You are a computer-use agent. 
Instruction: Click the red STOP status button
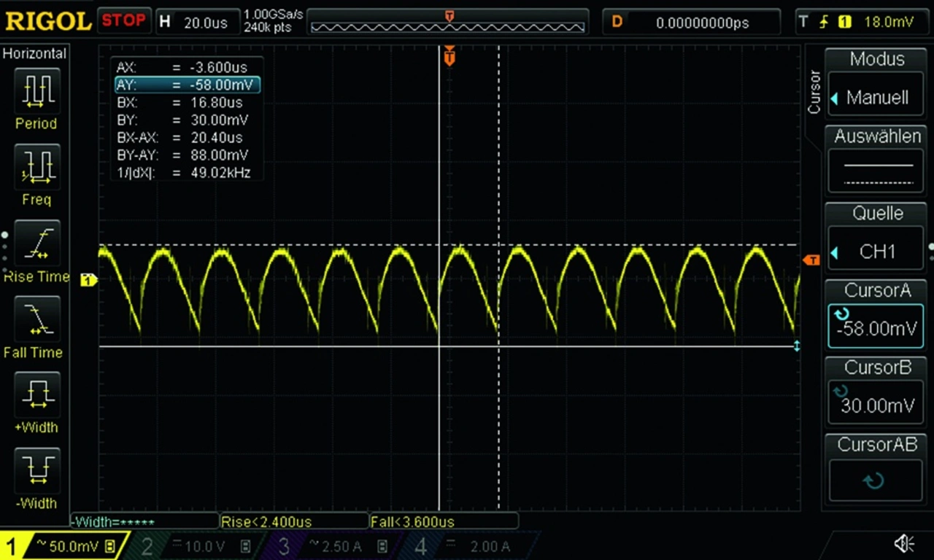pos(123,20)
